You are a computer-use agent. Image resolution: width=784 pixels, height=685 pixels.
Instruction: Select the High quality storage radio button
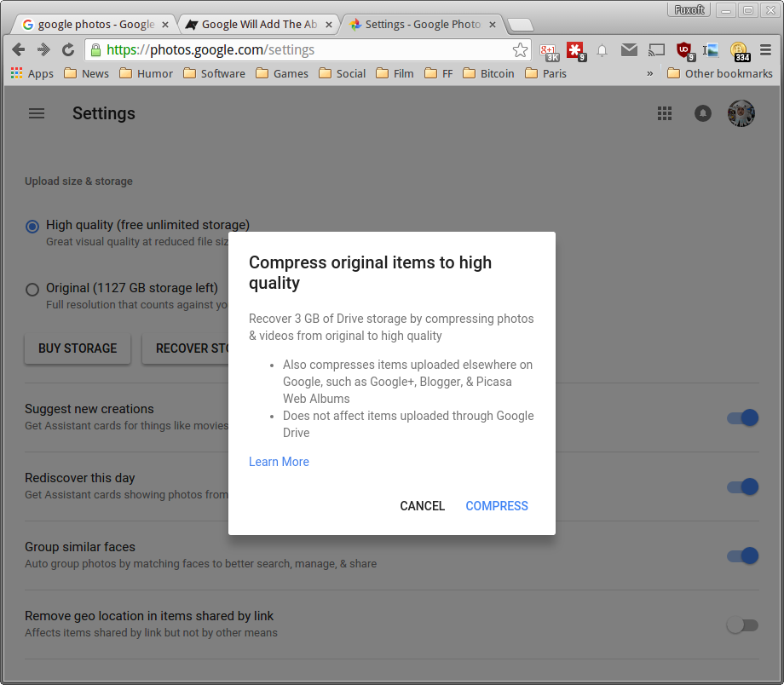point(32,227)
